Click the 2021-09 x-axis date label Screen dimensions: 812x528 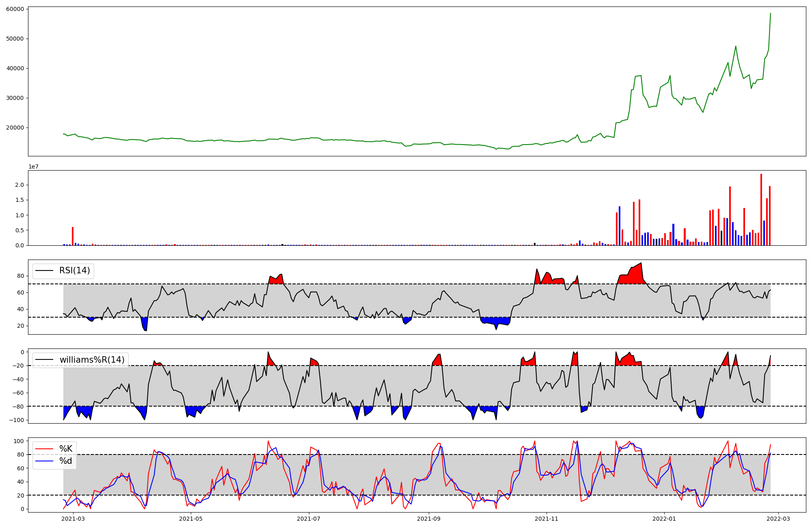[x=429, y=519]
